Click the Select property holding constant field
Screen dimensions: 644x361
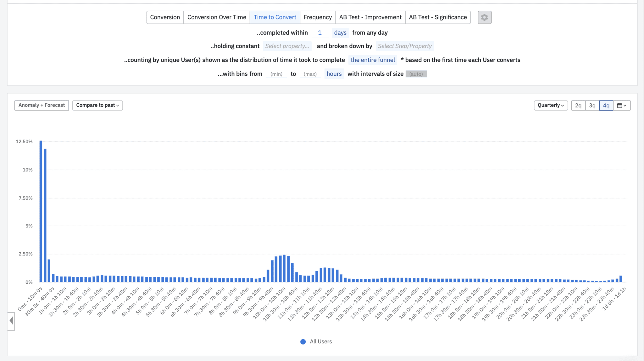tap(287, 46)
